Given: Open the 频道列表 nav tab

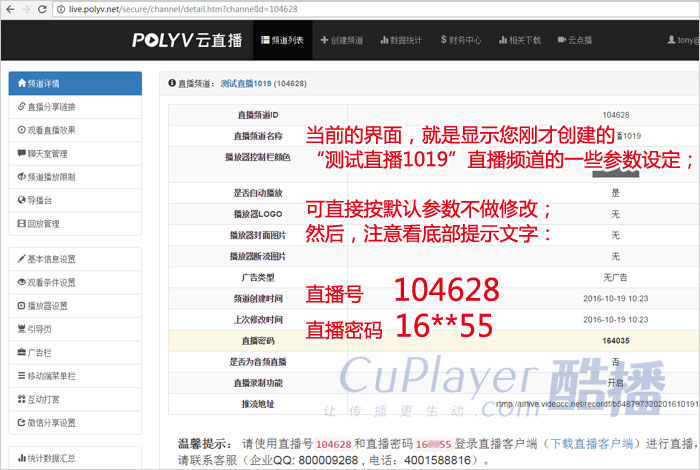Looking at the screenshot, I should point(283,40).
